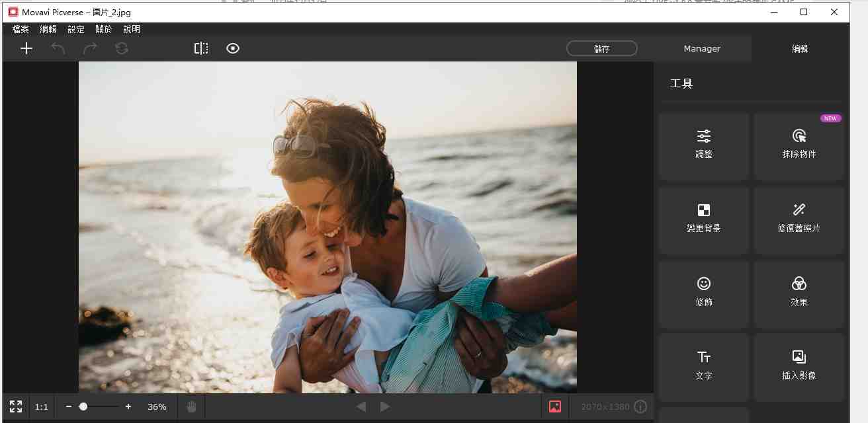The image size is (868, 423).
Task: Select the 文字 text tool
Action: point(703,366)
